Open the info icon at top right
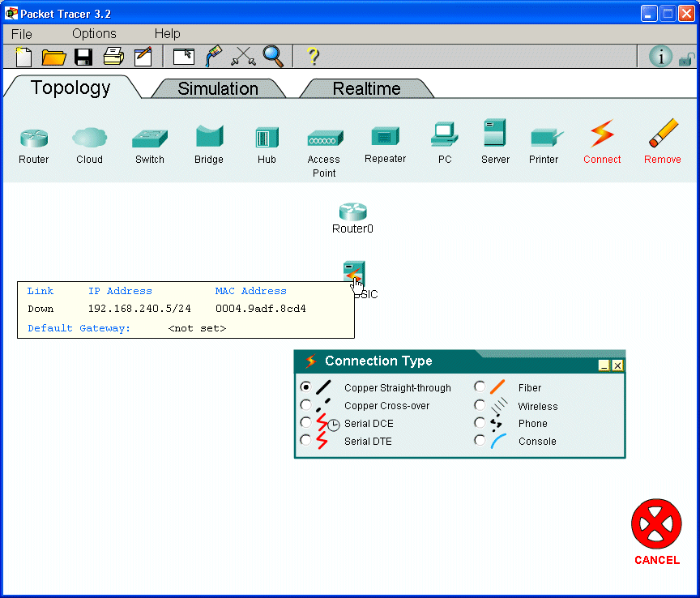The height and width of the screenshot is (598, 700). (660, 57)
